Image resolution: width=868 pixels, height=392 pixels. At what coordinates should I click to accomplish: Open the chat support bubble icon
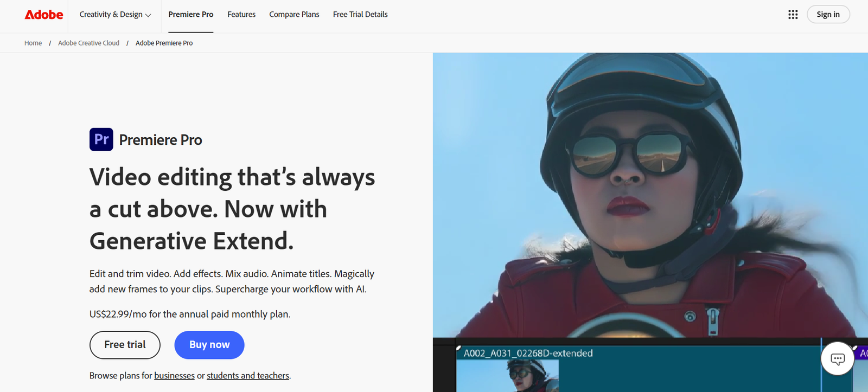[837, 358]
